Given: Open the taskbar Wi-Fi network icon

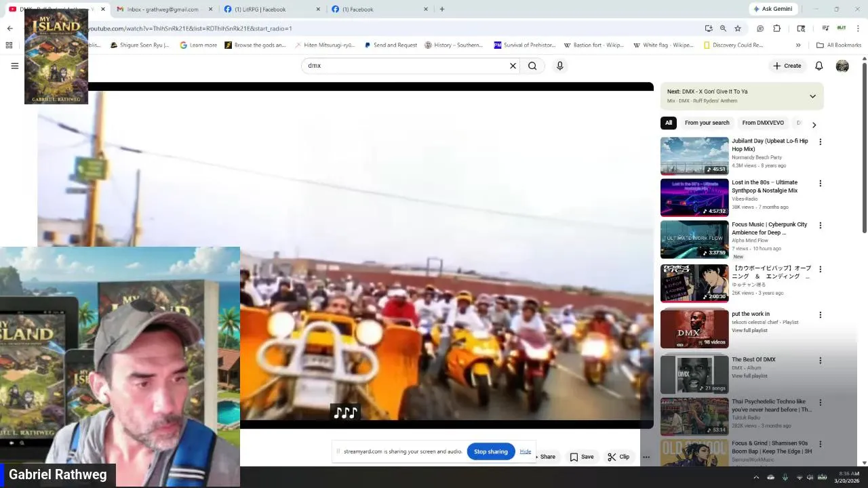Looking at the screenshot, I should pos(799,477).
